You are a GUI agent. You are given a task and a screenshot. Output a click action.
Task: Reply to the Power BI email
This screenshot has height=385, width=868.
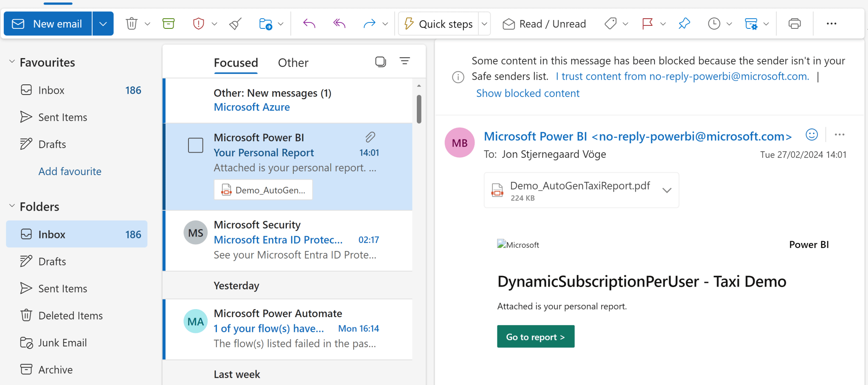pyautogui.click(x=309, y=23)
